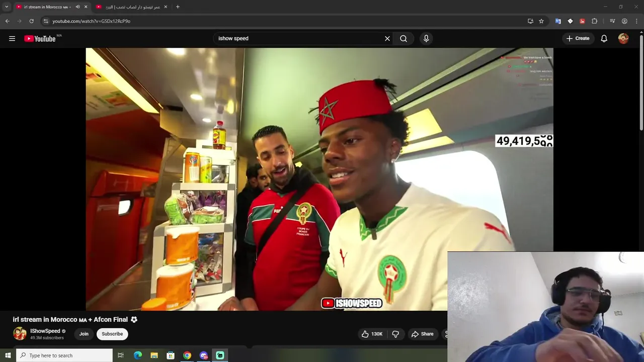The image size is (644, 362).
Task: Click the black diamond extension icon
Action: click(570, 21)
